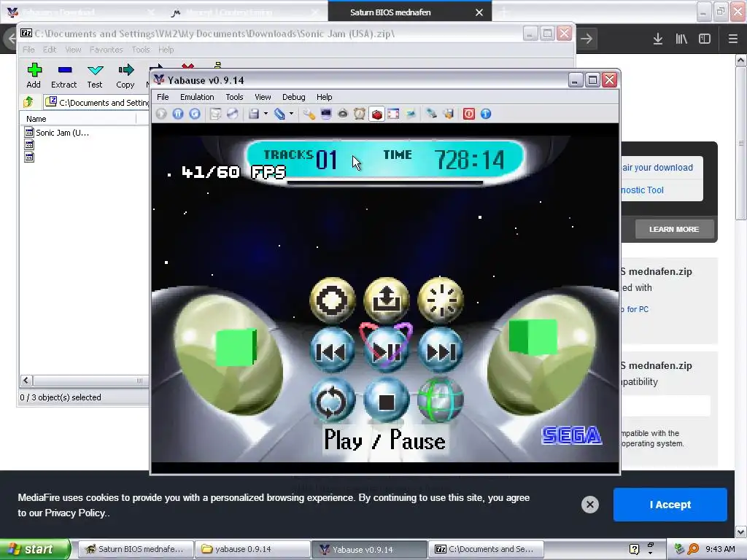Click Play/Pause in the Saturn CD player
The image size is (747, 560).
pyautogui.click(x=386, y=351)
